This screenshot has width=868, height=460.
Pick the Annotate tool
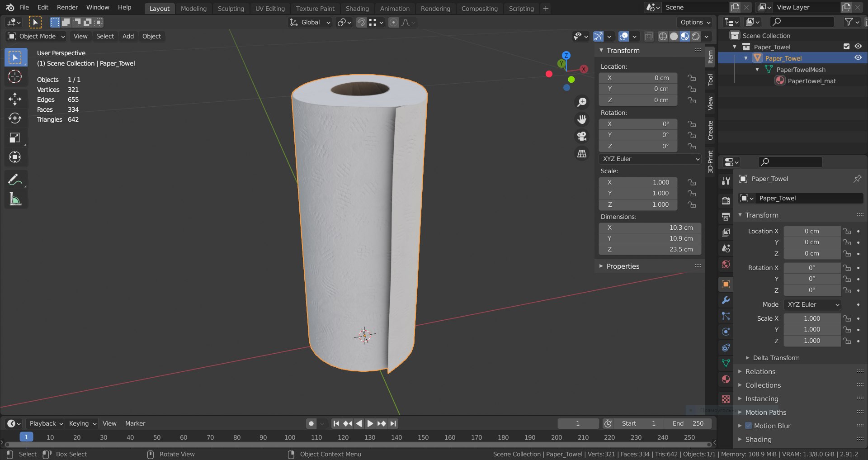(15, 180)
